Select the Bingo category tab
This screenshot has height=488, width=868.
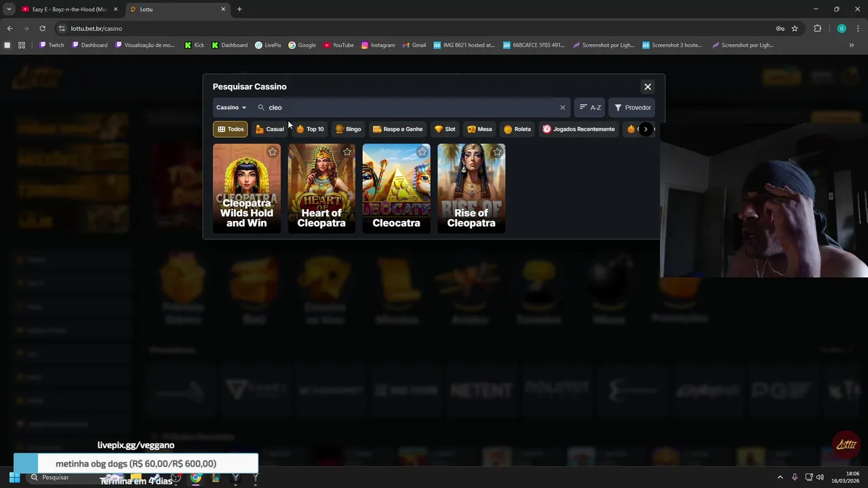pyautogui.click(x=349, y=129)
